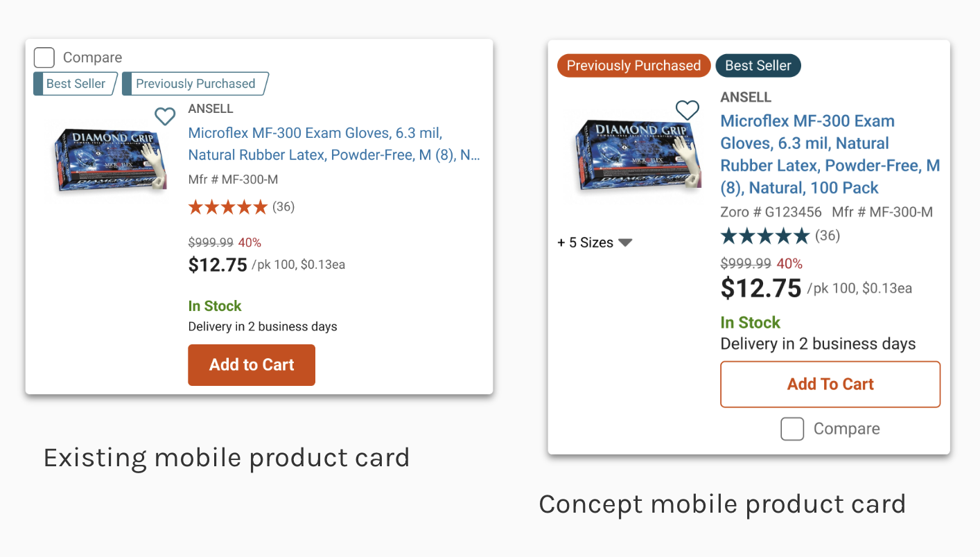Image resolution: width=980 pixels, height=557 pixels.
Task: Open bold product title link on concept card
Action: coord(830,154)
